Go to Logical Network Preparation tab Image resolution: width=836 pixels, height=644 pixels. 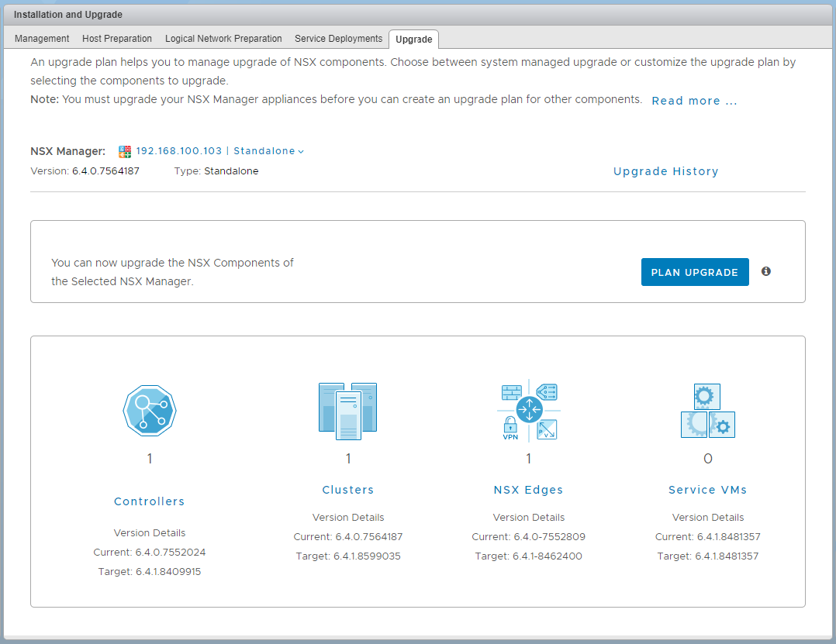[223, 38]
